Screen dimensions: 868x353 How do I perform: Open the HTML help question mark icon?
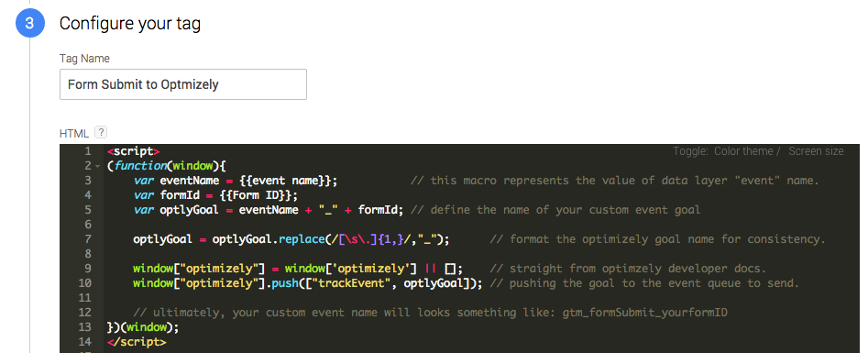coord(100,132)
